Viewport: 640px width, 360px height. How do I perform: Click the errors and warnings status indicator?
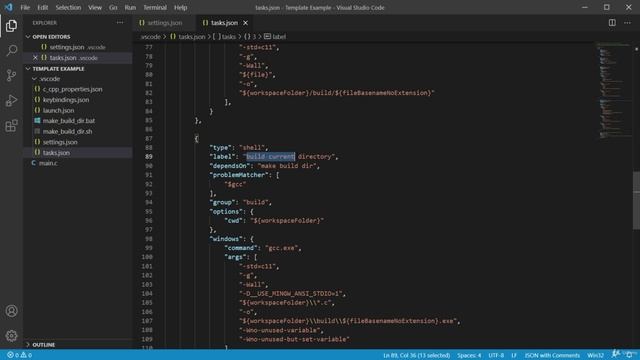click(20, 355)
